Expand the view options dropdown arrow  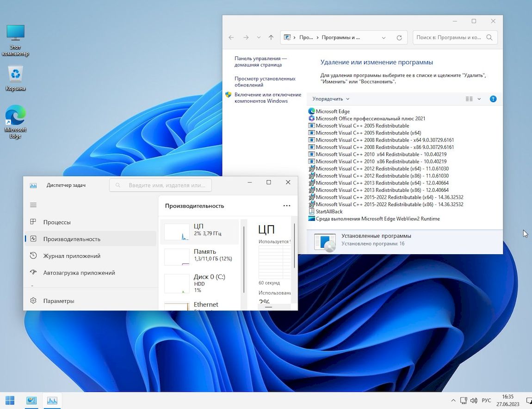pyautogui.click(x=479, y=99)
